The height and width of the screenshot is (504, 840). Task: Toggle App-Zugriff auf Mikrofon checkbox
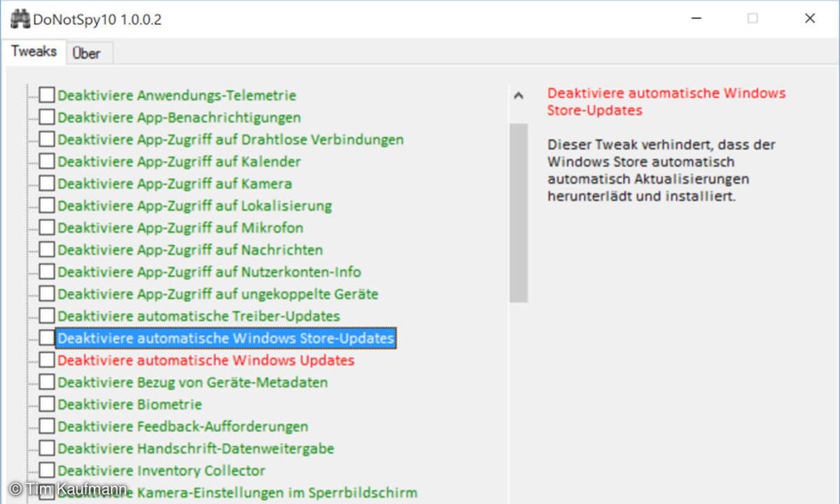point(46,227)
